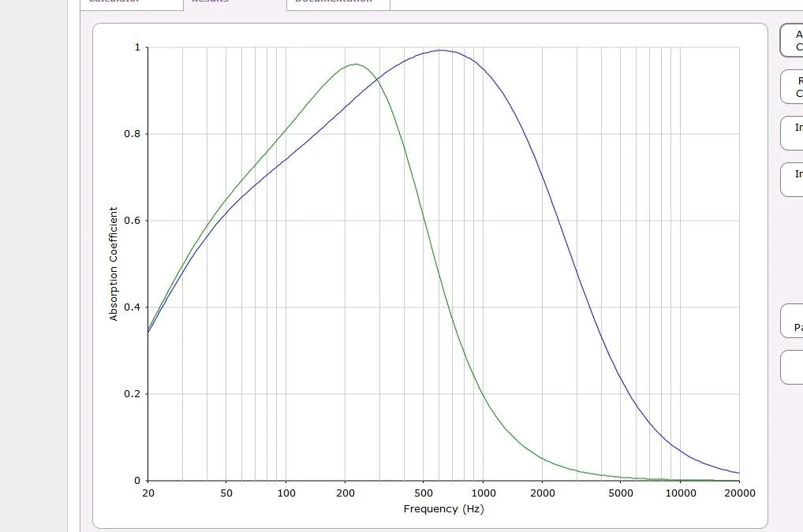Click the x-axis tick label '200'

pos(345,493)
